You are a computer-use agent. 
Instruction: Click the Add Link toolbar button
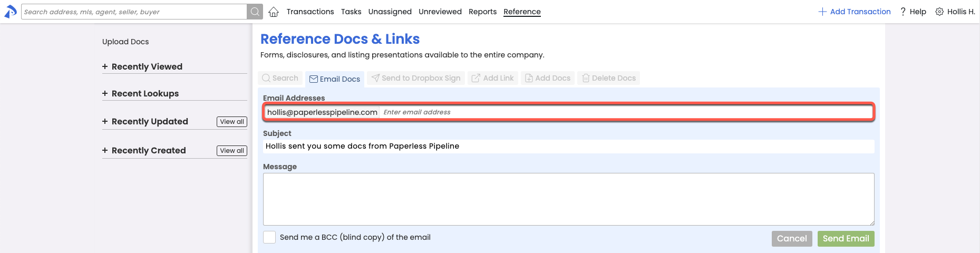pyautogui.click(x=492, y=78)
